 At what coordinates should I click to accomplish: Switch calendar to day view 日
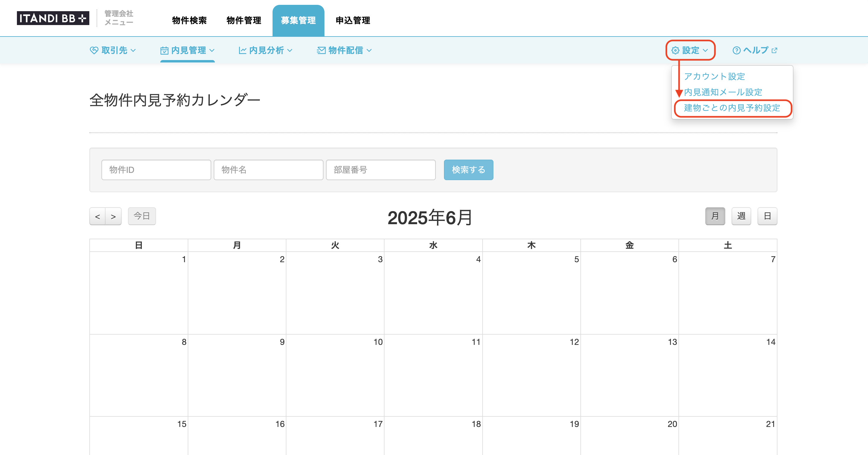click(x=767, y=216)
